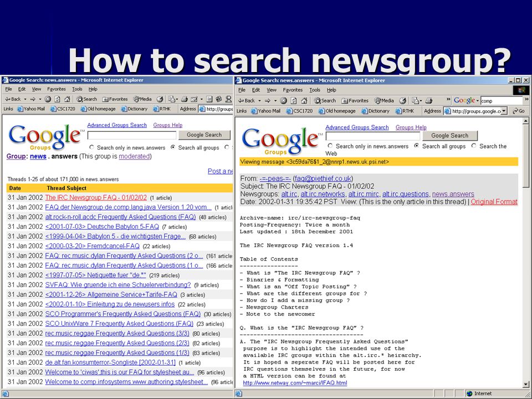
Task: Click Groups Help link in left window
Action: tap(167, 125)
